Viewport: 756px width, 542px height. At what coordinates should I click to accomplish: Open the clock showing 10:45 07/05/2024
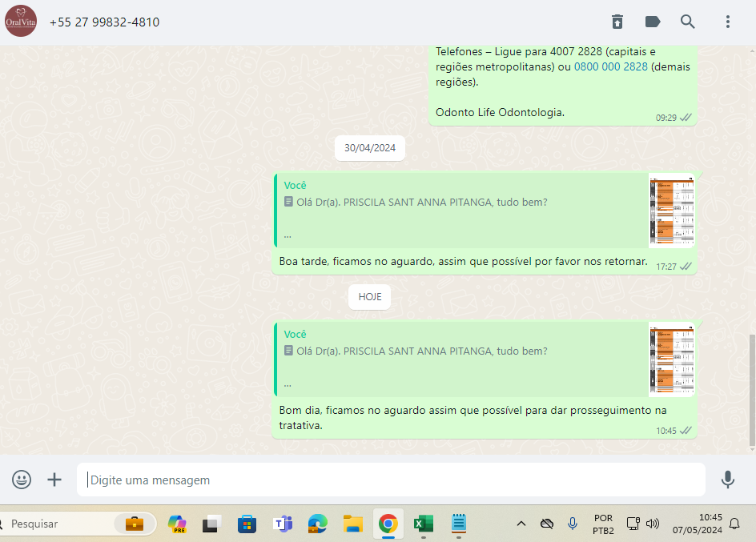[x=698, y=524]
